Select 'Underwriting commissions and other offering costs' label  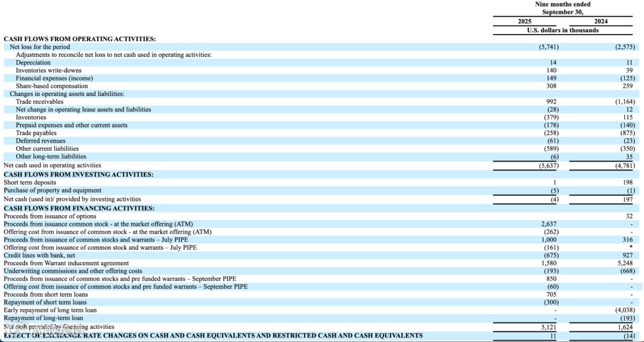(x=73, y=271)
